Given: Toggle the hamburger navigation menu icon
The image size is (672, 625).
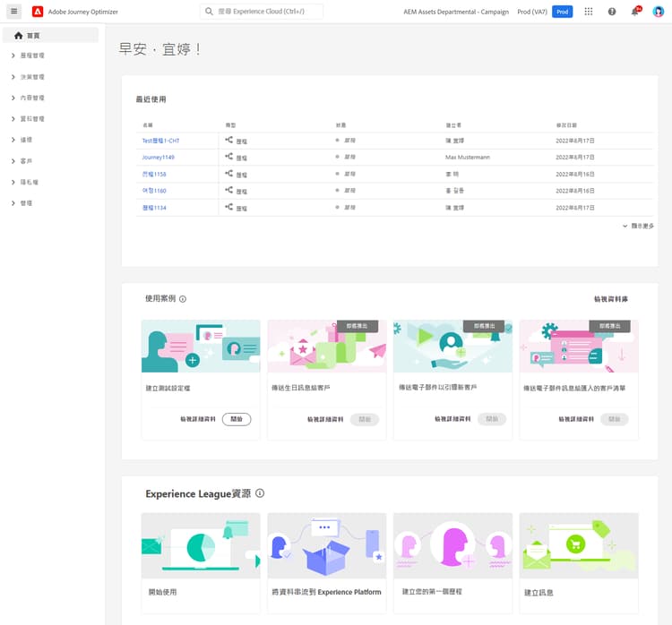Looking at the screenshot, I should (x=13, y=12).
